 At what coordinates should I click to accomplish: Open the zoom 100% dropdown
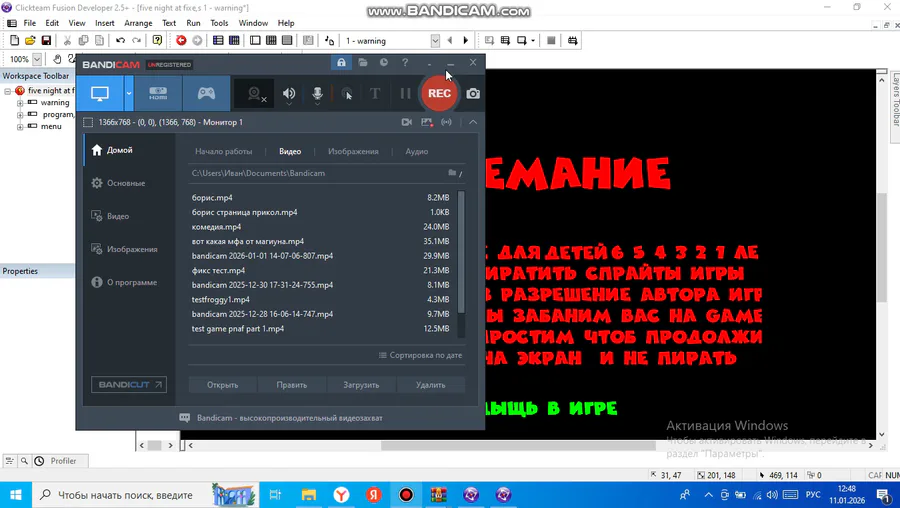[37, 59]
